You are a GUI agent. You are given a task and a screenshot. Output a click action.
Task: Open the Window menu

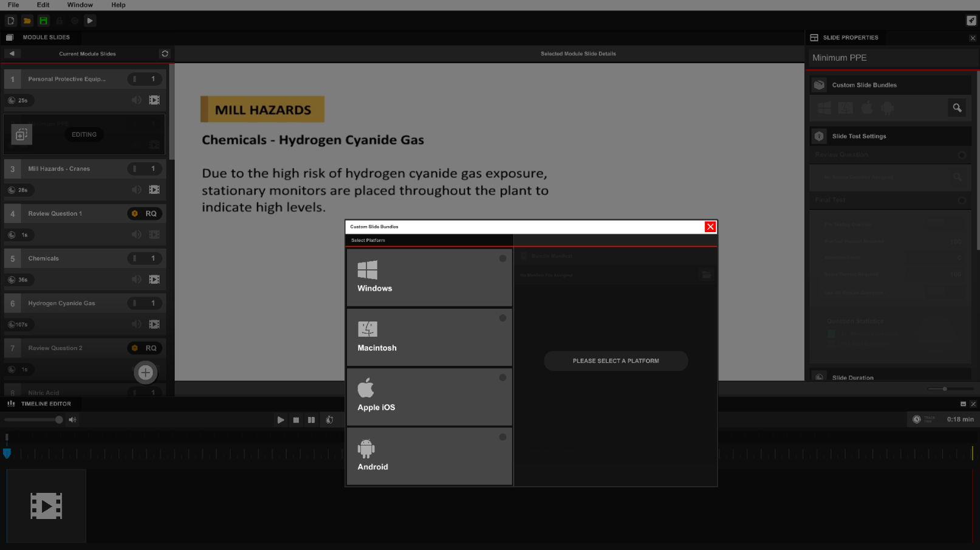pos(80,5)
